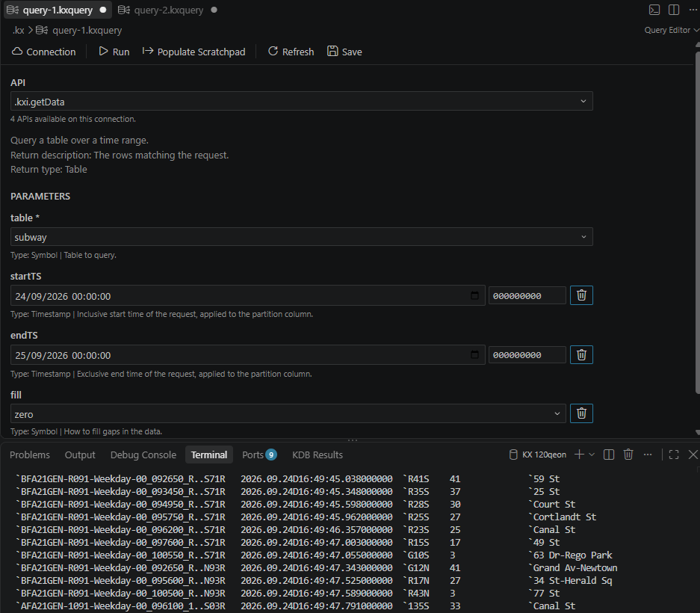The width and height of the screenshot is (700, 613).
Task: Split the editor to the side
Action: point(674,10)
